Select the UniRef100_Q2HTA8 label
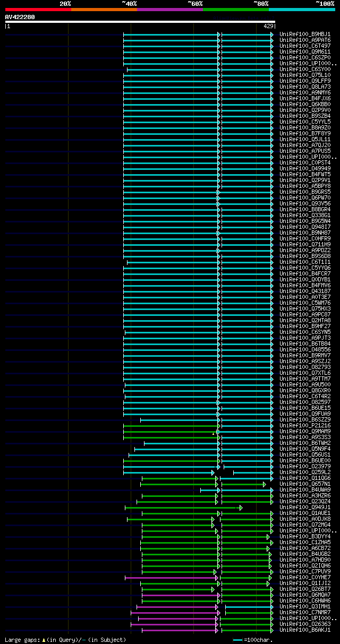Viewport: 340px width, 644px height. [305, 320]
